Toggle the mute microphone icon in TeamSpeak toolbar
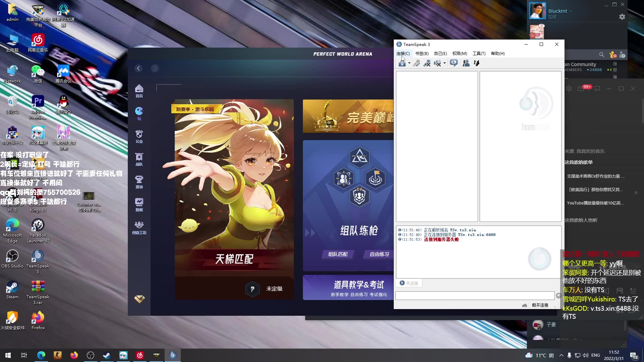 pyautogui.click(x=427, y=63)
